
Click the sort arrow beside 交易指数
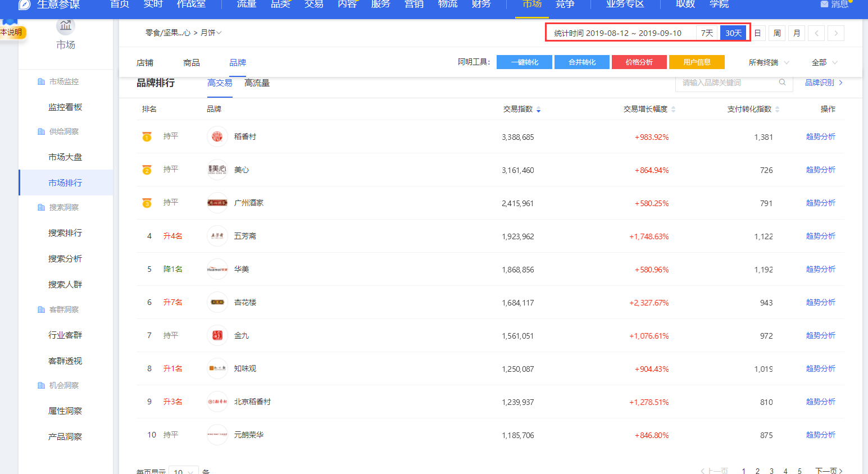(538, 110)
